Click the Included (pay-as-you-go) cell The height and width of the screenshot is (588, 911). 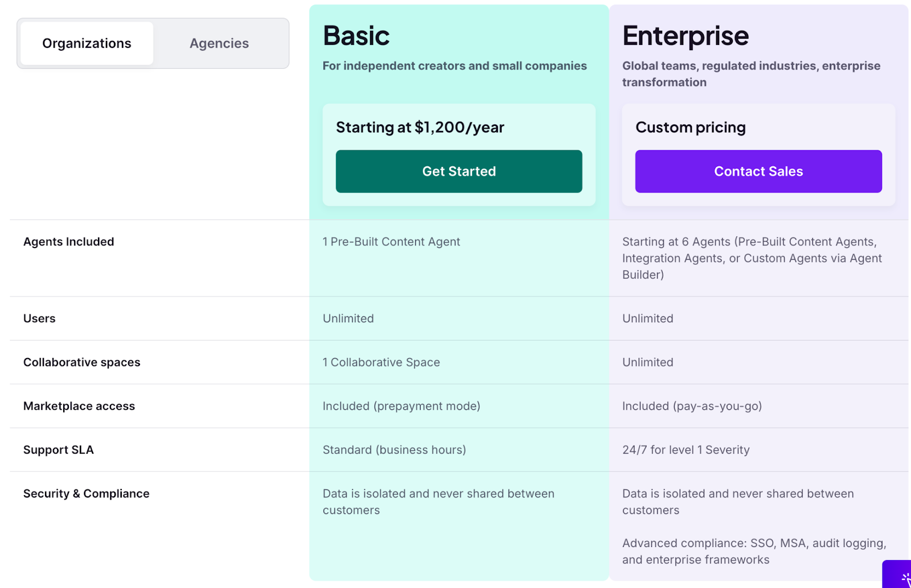[692, 406]
